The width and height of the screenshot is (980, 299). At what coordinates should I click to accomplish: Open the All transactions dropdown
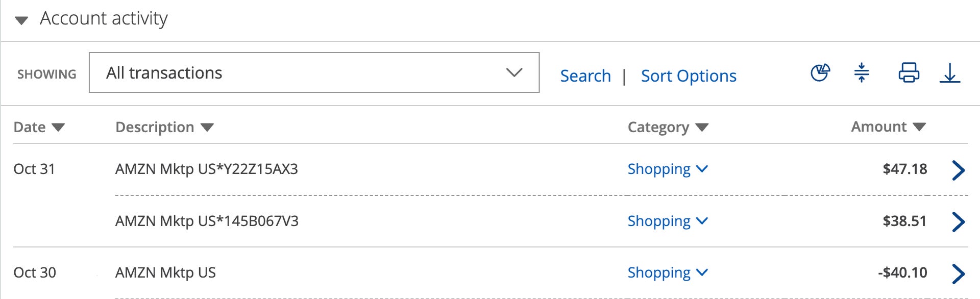314,72
